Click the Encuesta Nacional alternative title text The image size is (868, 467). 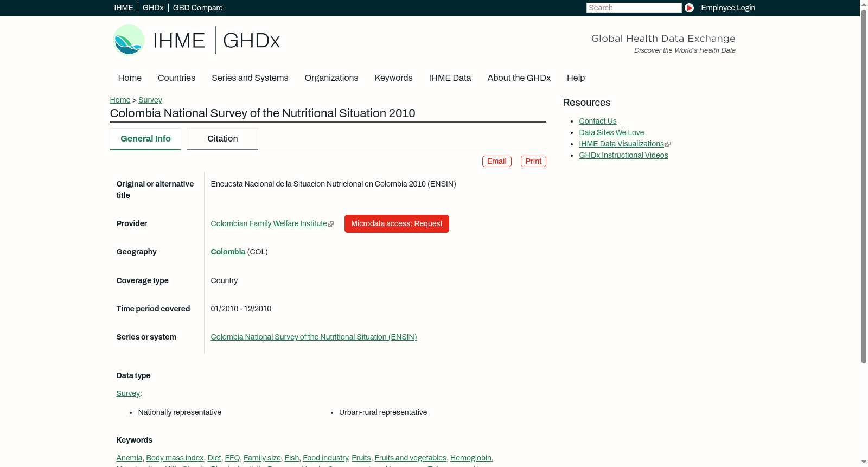pyautogui.click(x=333, y=184)
